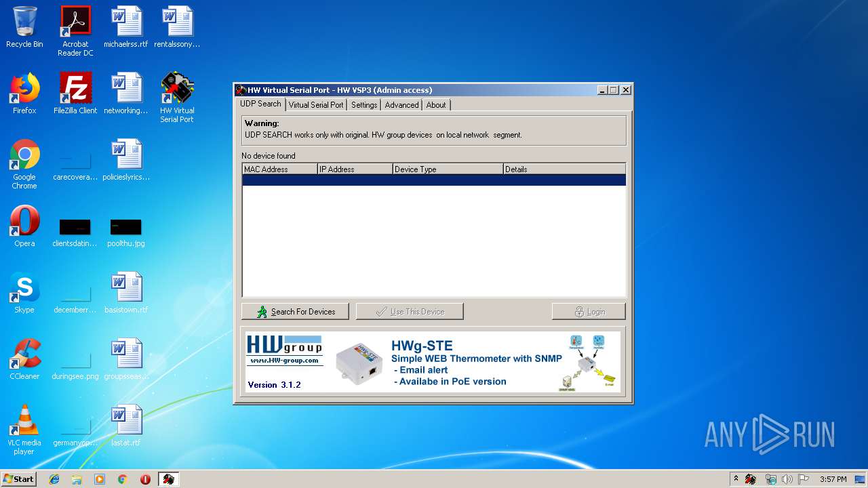The height and width of the screenshot is (488, 868).
Task: Click Search For Devices button
Action: (x=295, y=312)
